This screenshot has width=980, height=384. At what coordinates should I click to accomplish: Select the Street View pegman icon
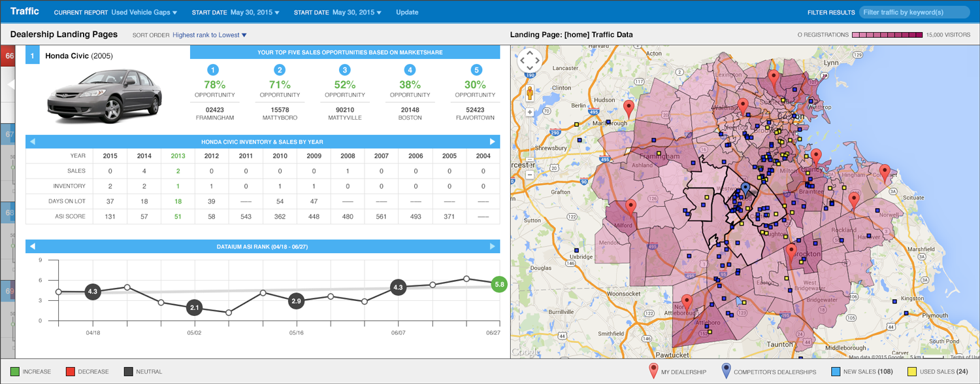(x=529, y=92)
